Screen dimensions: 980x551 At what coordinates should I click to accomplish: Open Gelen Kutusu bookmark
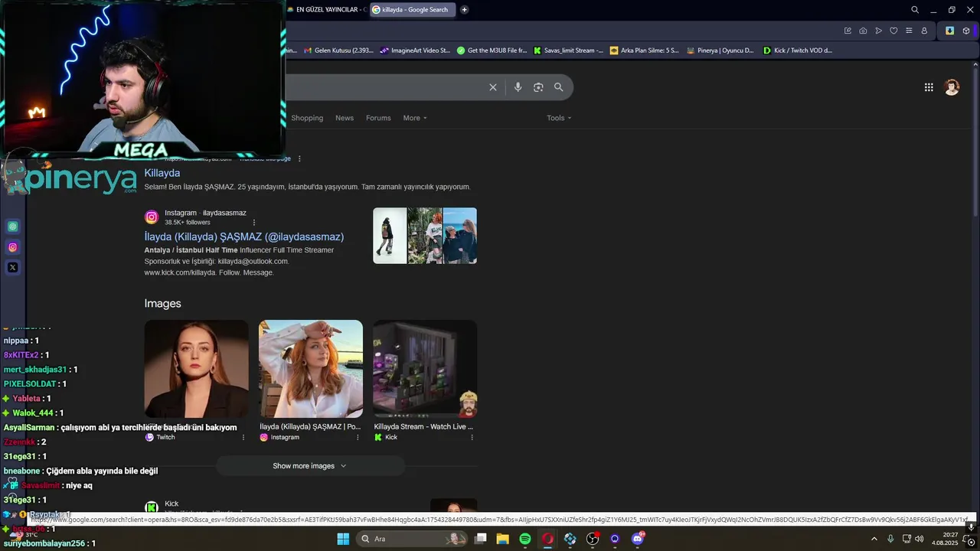point(338,51)
